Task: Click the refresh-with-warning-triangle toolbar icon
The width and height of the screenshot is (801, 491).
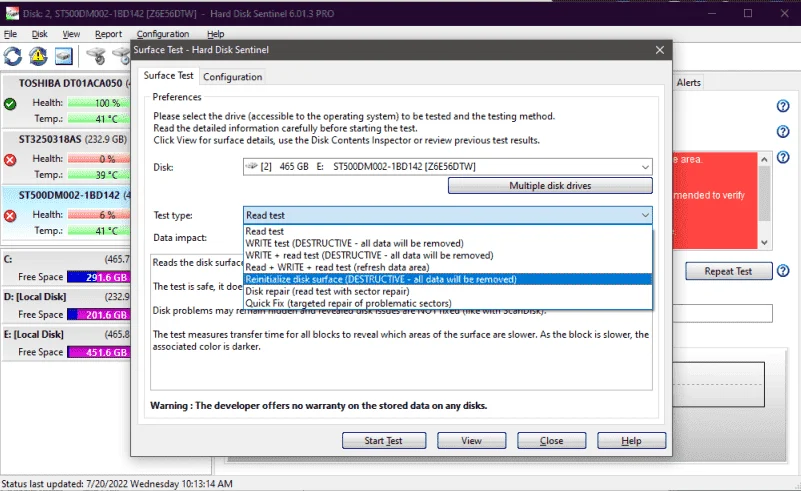Action: click(38, 56)
